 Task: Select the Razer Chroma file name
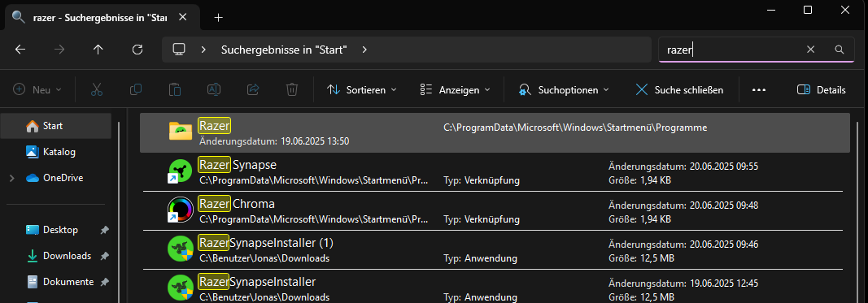point(237,203)
